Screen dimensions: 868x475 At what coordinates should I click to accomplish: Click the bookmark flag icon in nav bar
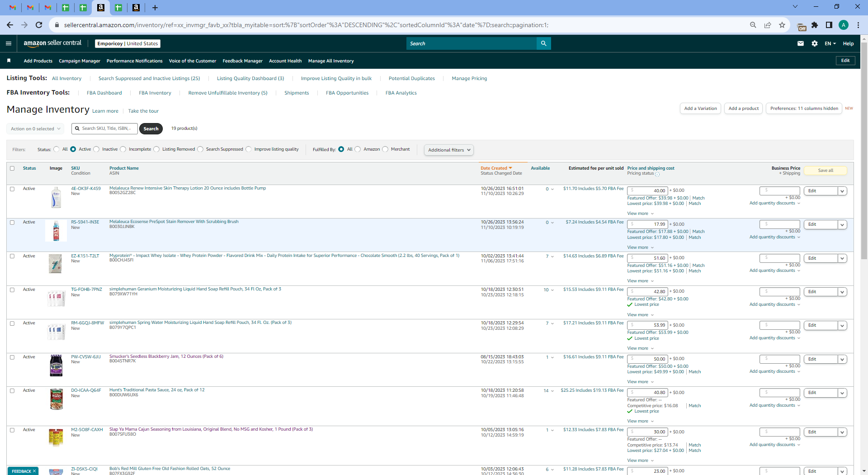point(9,61)
